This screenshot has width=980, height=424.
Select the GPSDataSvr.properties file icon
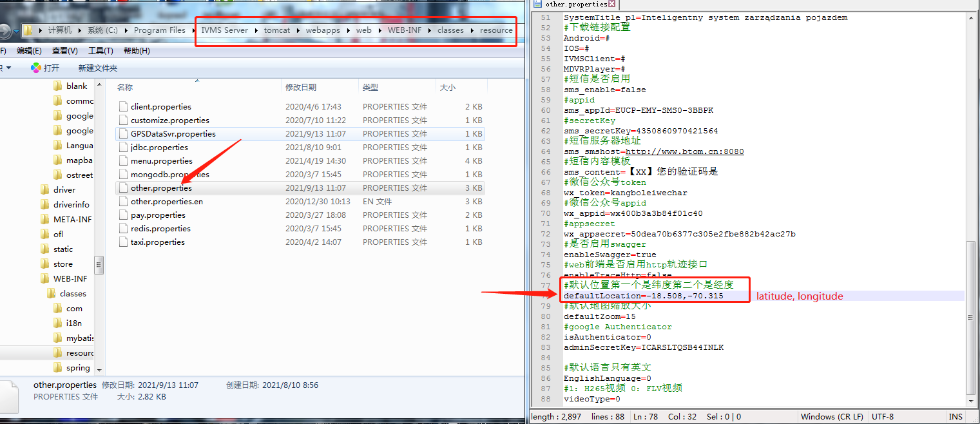point(124,133)
